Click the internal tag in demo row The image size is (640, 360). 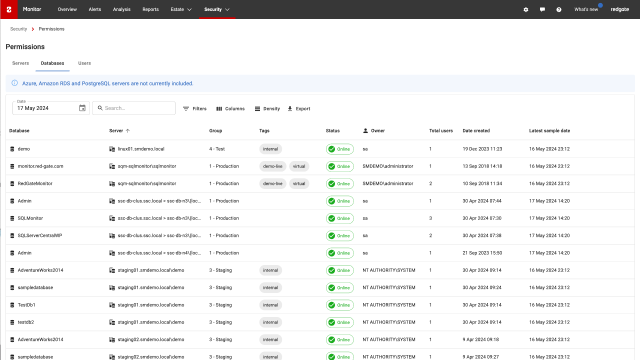(270, 149)
